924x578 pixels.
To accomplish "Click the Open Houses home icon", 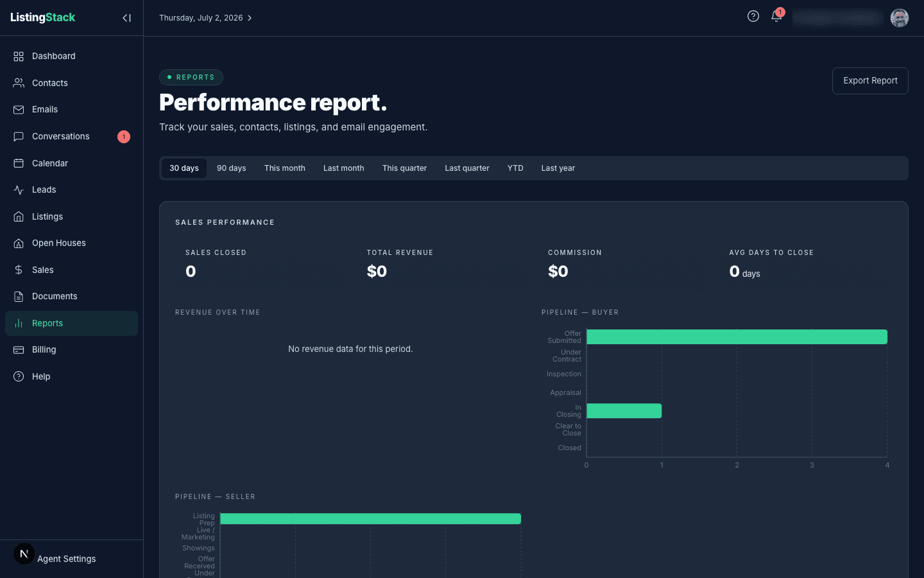I will (19, 243).
